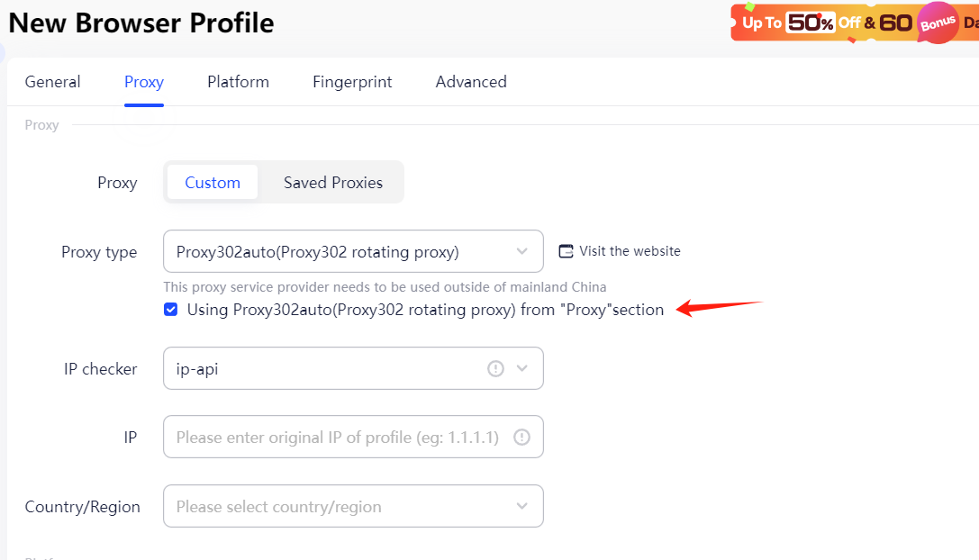Open the IP checker dropdown
The image size is (979, 560).
tap(521, 368)
